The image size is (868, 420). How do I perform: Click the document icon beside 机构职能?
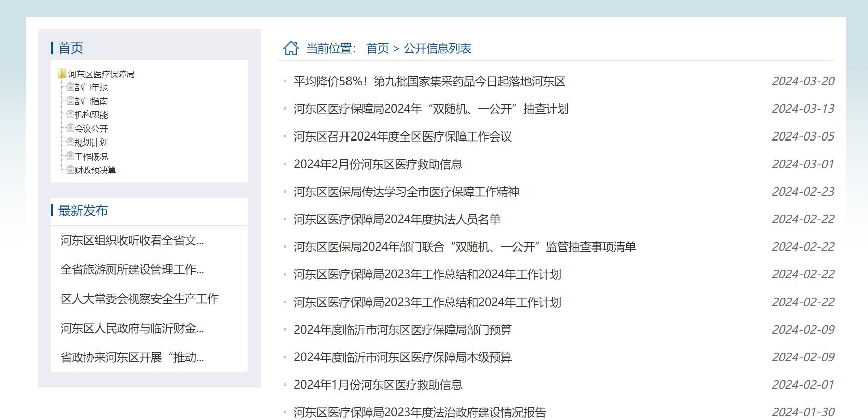[x=70, y=114]
